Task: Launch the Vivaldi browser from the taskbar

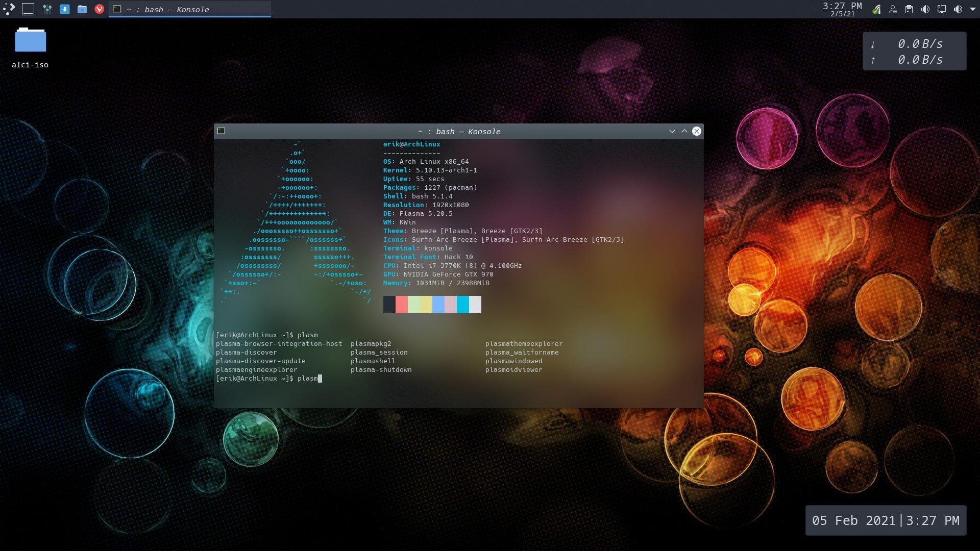Action: click(x=99, y=9)
